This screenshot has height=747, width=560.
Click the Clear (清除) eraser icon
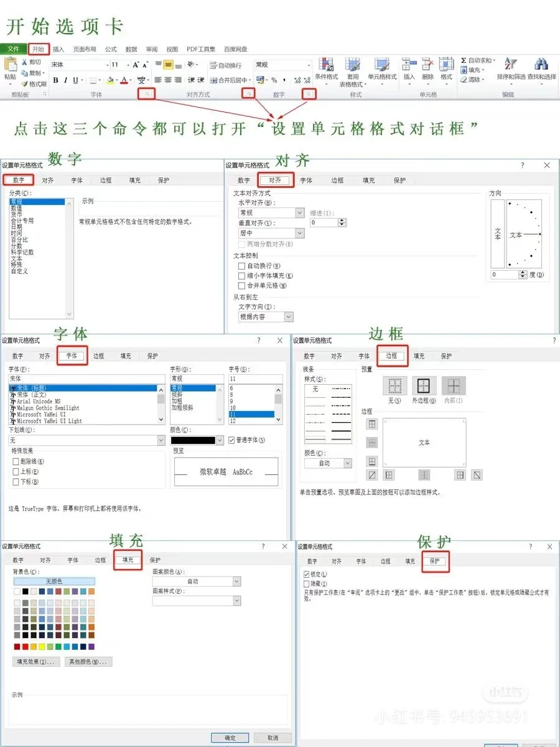(464, 80)
